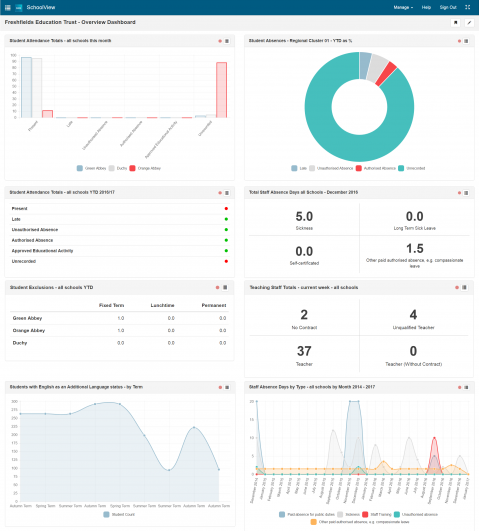Toggle Staff Training series in staff absence legend

377,514
